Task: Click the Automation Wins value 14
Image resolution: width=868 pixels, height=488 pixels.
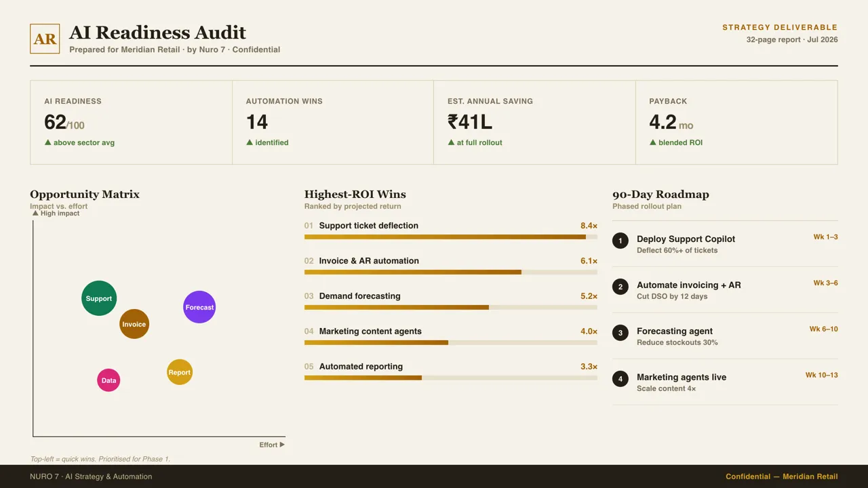Action: [257, 122]
